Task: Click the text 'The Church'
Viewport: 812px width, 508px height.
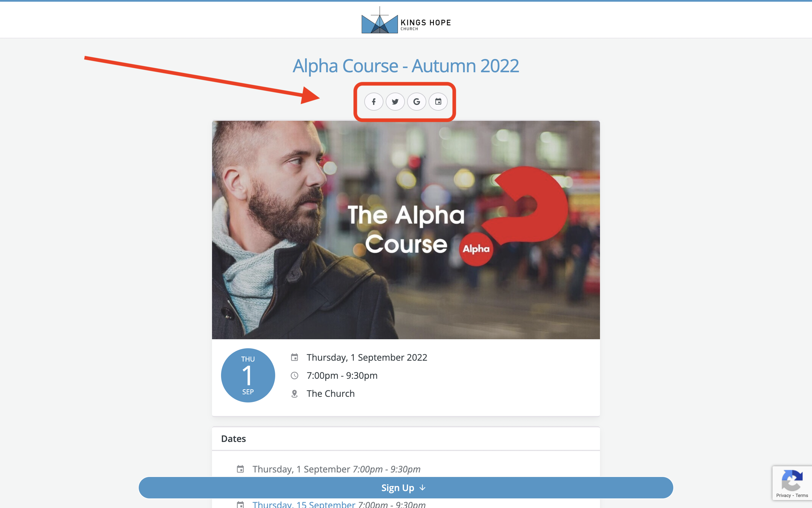Action: pyautogui.click(x=330, y=393)
